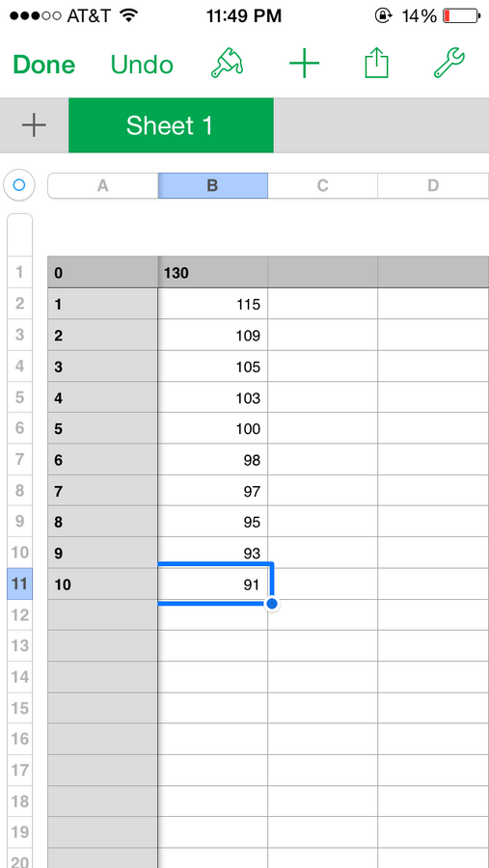The image size is (489, 868).
Task: Tap Done to finish editing
Action: tap(44, 65)
